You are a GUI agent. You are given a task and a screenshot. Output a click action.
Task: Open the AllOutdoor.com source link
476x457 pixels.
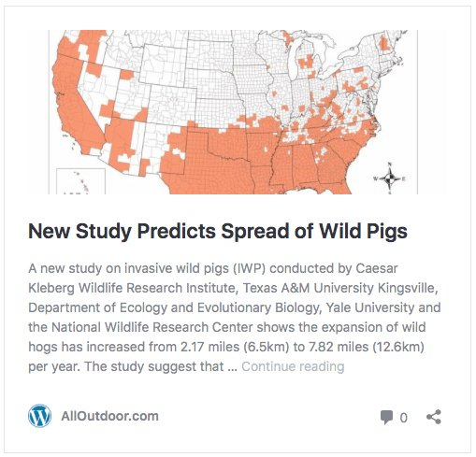pos(109,416)
